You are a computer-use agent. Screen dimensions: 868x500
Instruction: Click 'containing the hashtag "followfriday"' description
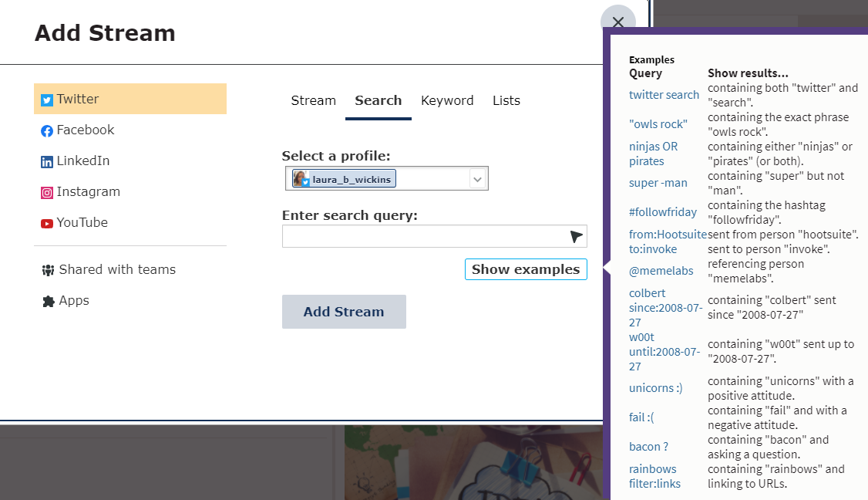coord(766,212)
